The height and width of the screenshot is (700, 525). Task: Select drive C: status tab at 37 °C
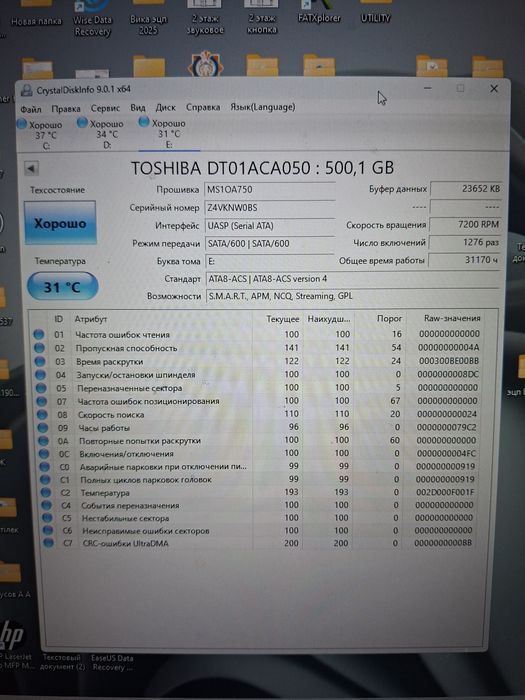point(40,135)
